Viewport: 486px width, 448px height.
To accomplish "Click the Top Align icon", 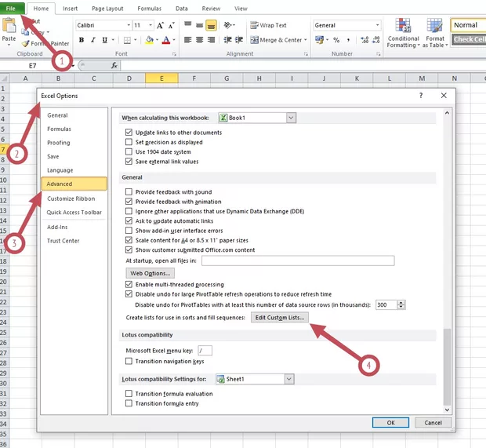I will click(x=188, y=25).
